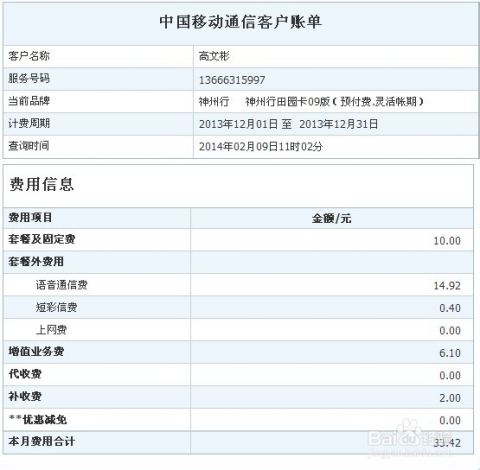This screenshot has height=470, width=480.
Task: Select the 费用项目 column header
Action: [30, 218]
